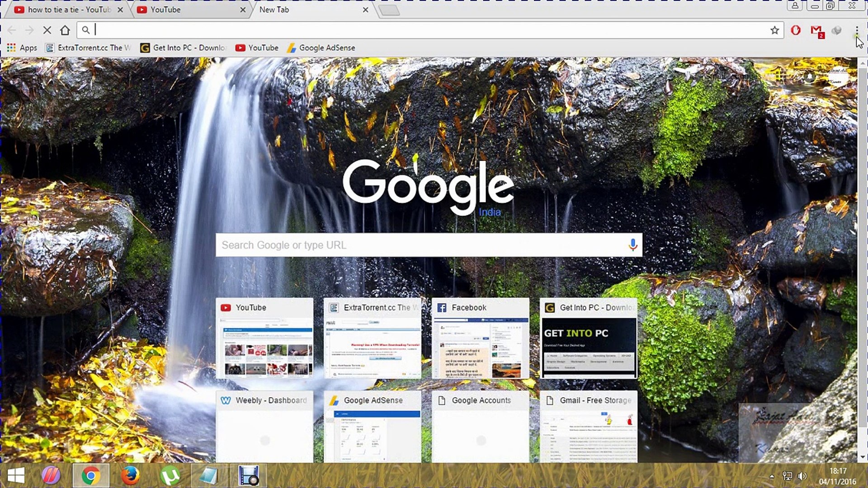
Task: Open the Facebook thumbnail shortcut
Action: [x=480, y=339]
